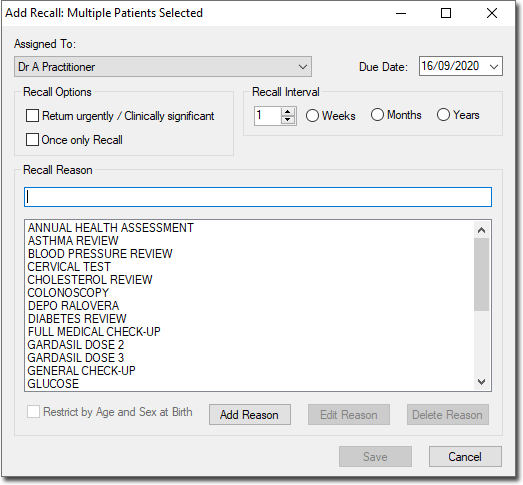Check Return urgently / Clinically significant

pyautogui.click(x=32, y=116)
